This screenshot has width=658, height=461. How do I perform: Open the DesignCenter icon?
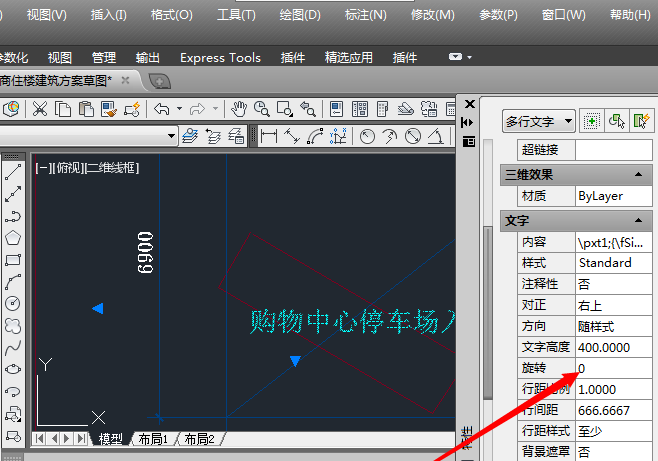(x=360, y=109)
